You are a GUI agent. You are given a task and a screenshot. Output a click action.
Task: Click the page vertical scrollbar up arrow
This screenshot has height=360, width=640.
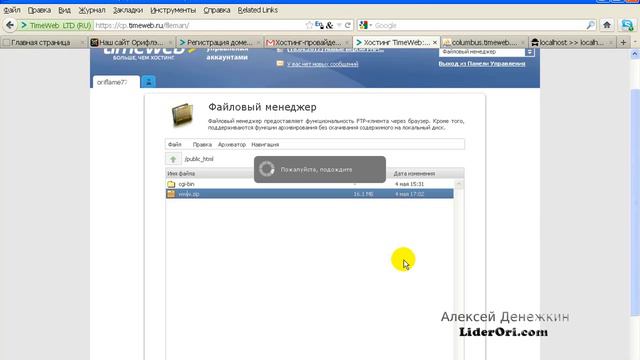pos(635,54)
